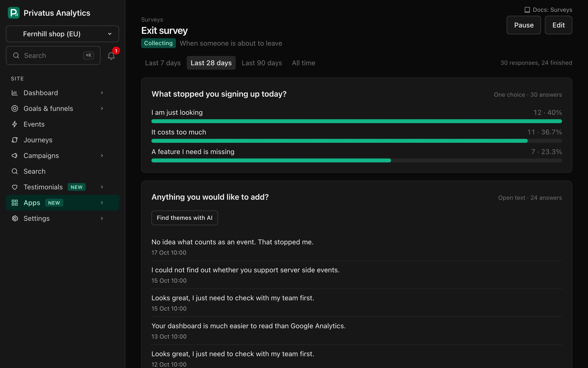This screenshot has height=368, width=588.
Task: Click the 'A feature I need is missing' progress bar
Action: point(357,160)
